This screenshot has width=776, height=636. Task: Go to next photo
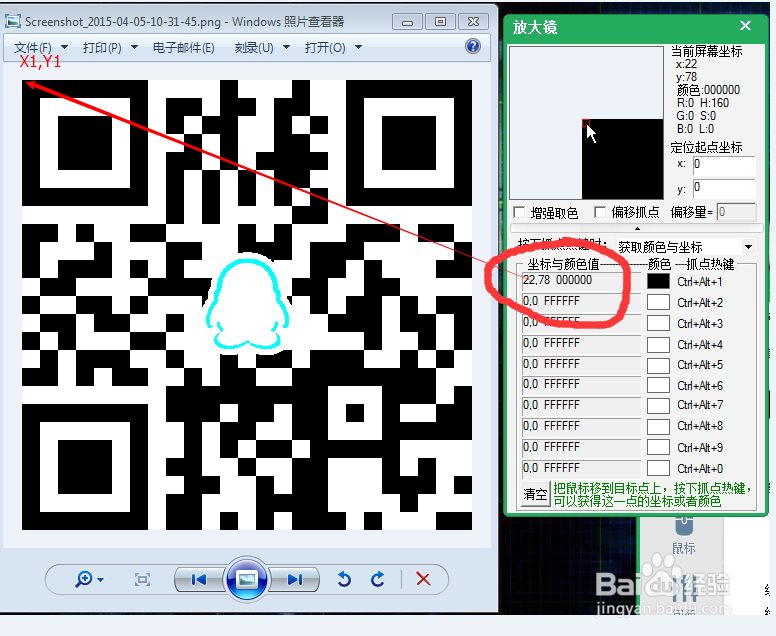(295, 579)
